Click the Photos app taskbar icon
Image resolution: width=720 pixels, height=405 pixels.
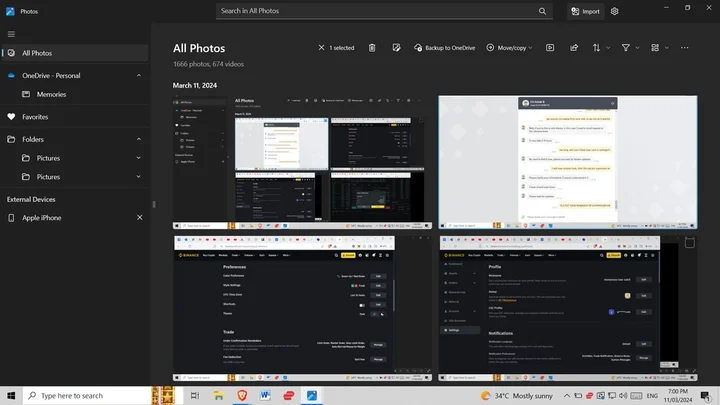pos(312,395)
